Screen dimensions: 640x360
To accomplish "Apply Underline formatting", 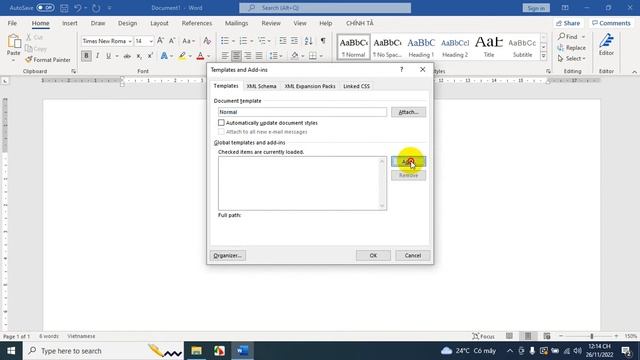I will click(x=108, y=56).
